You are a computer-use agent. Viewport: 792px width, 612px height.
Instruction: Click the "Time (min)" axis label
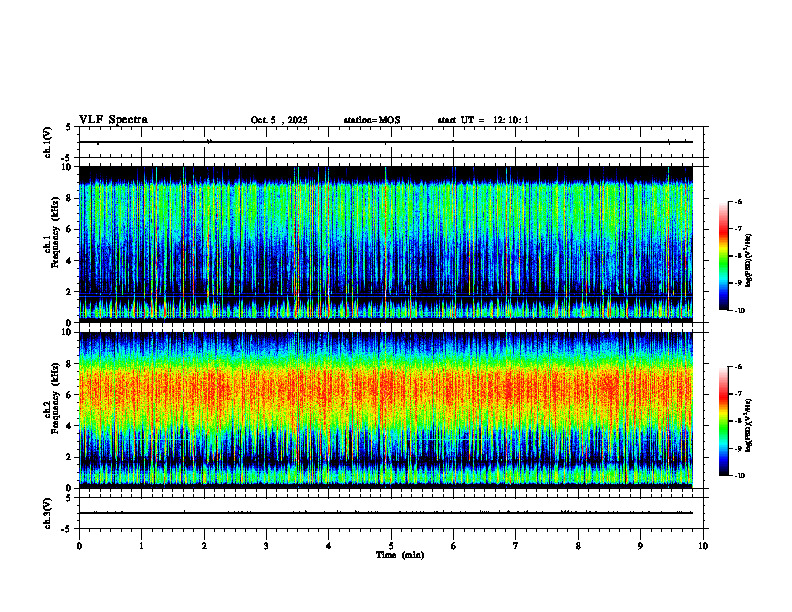pyautogui.click(x=400, y=555)
